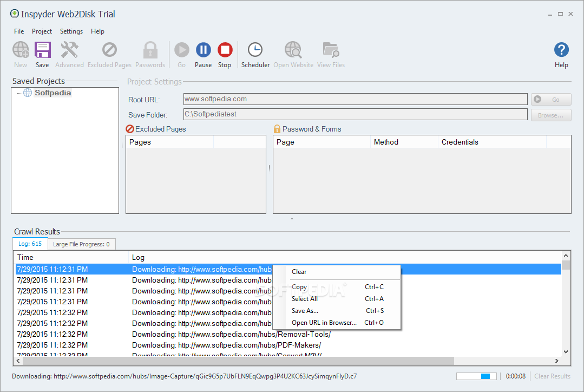Image resolution: width=584 pixels, height=392 pixels.
Task: Click the Save Folder input field
Action: (355, 114)
